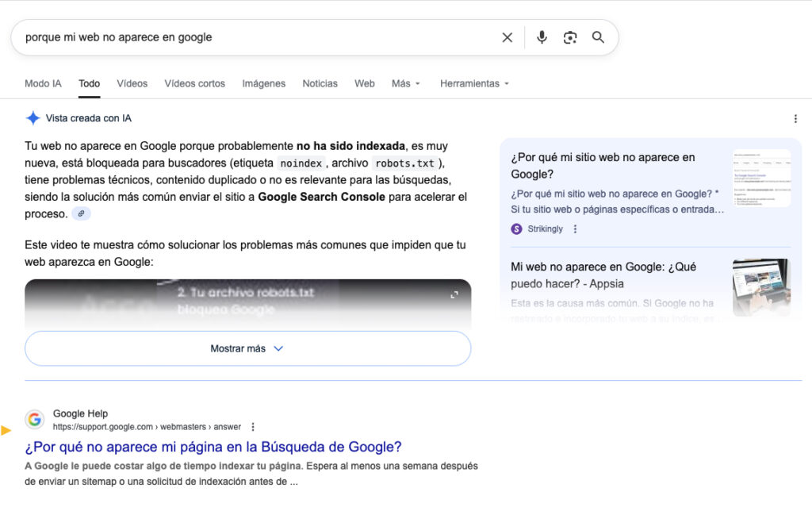This screenshot has height=511, width=812.
Task: Open the three-dot menu on the AI overview
Action: point(795,117)
